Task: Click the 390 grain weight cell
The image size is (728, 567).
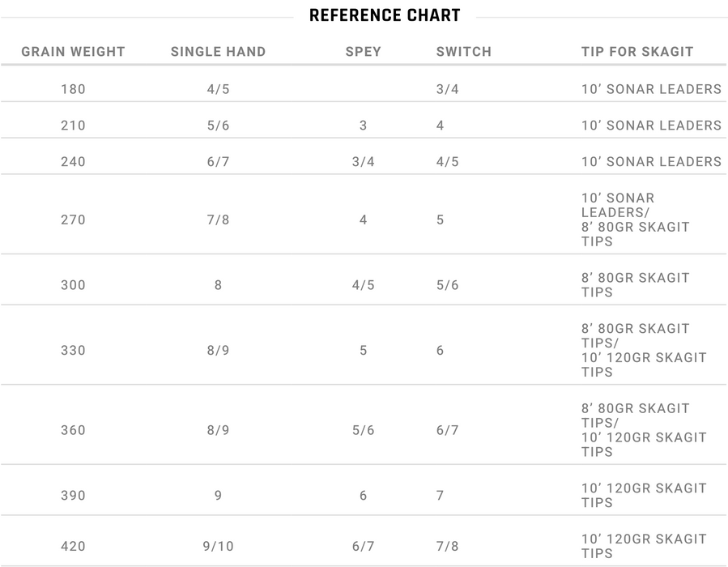Action: pos(74,495)
